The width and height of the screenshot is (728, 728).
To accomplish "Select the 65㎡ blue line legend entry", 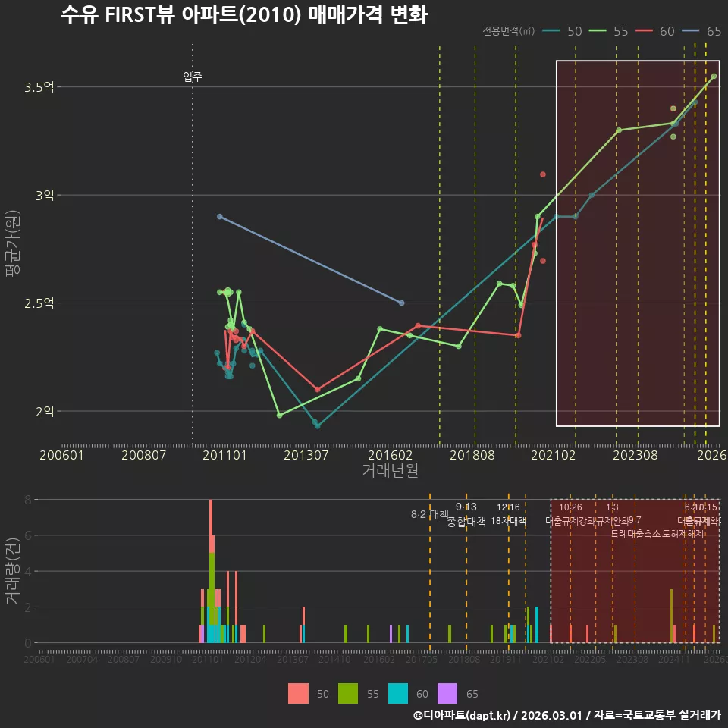I will coord(701,31).
